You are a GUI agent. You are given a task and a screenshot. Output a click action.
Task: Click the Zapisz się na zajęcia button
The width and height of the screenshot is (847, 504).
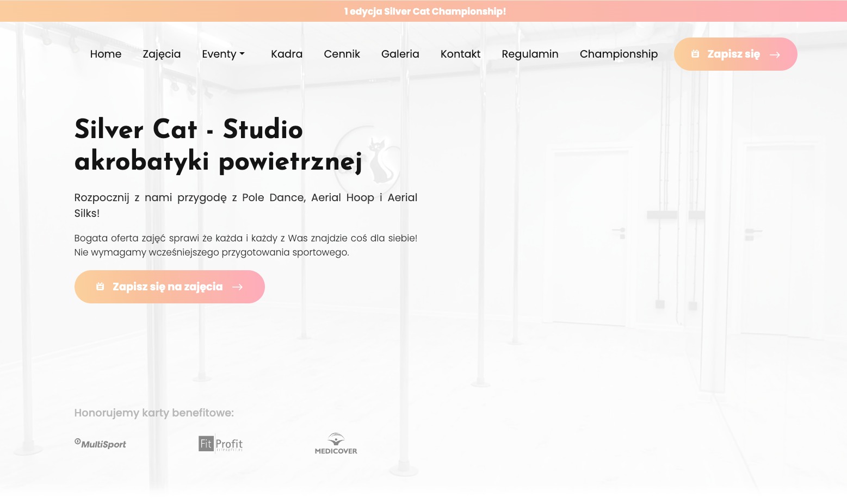pos(169,287)
